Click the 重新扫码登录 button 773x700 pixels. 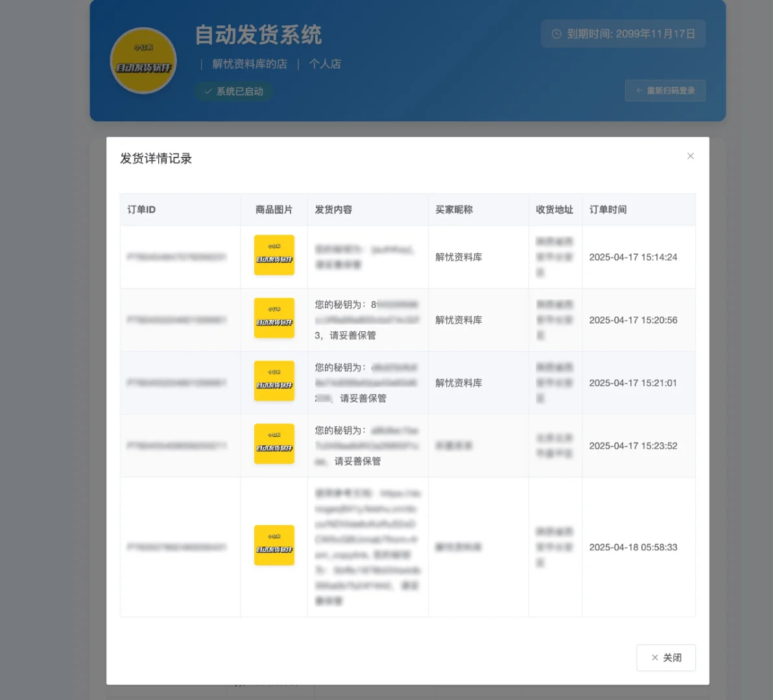point(665,91)
